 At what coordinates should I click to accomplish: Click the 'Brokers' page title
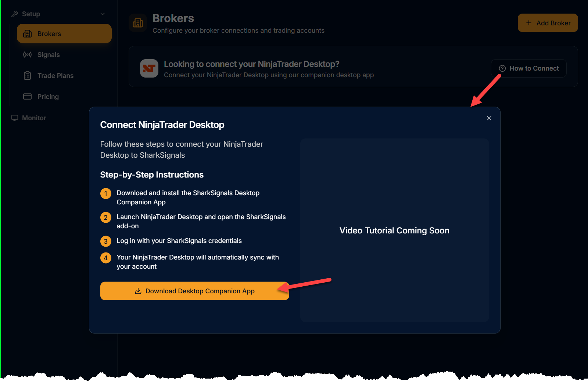(x=173, y=18)
